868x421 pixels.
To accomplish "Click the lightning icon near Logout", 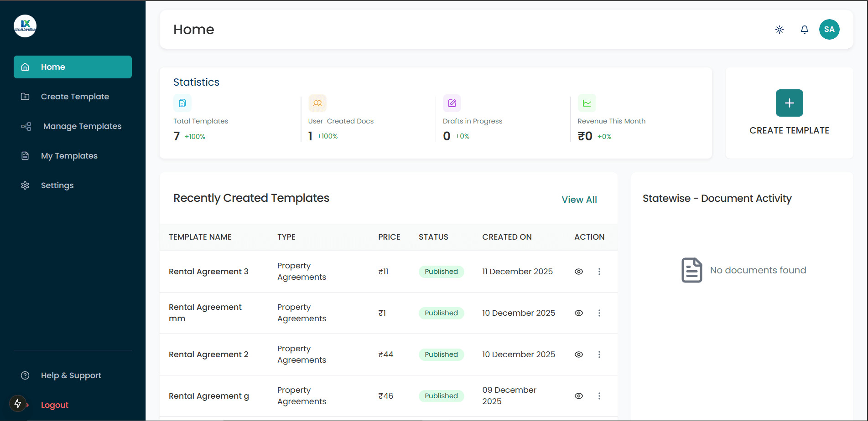I will coord(17,404).
